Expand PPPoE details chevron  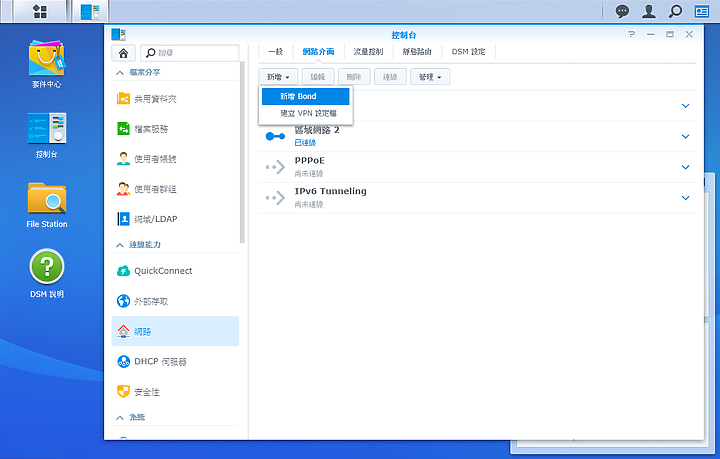[x=686, y=167]
